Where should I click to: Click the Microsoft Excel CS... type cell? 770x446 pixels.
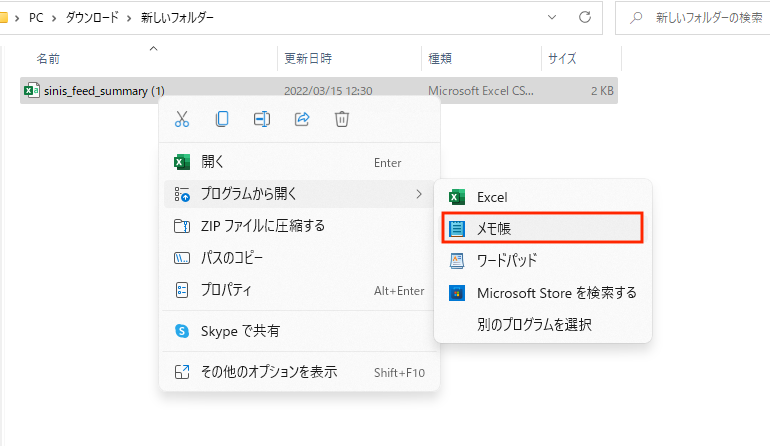(x=481, y=91)
